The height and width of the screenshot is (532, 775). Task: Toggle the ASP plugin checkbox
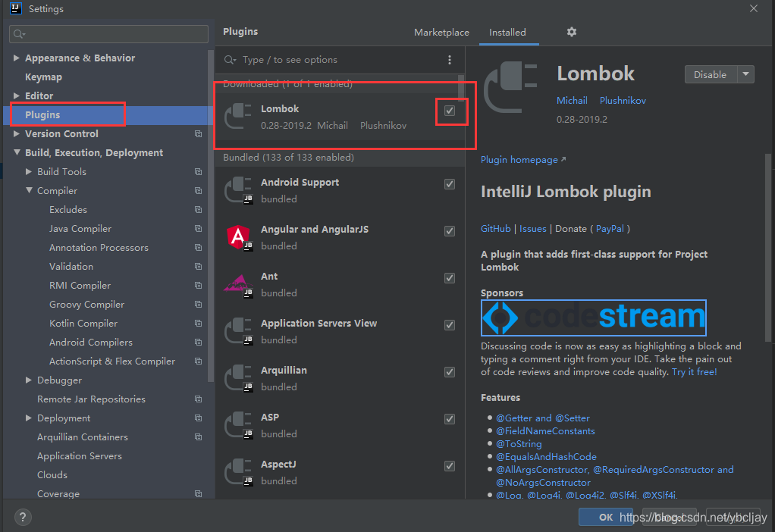pyautogui.click(x=449, y=419)
